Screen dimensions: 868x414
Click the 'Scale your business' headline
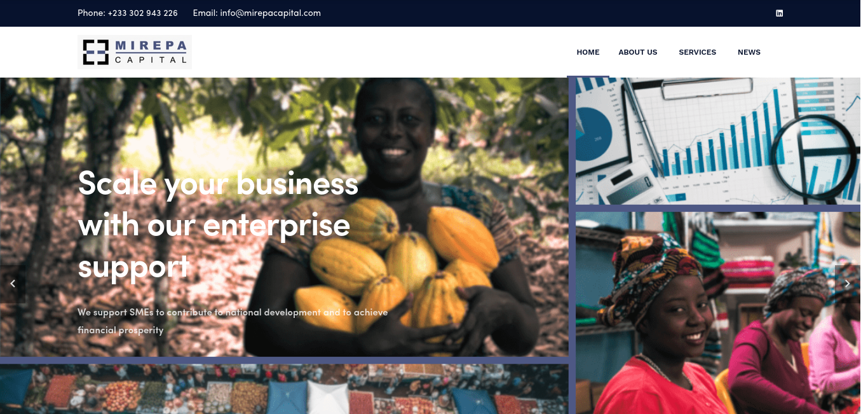pyautogui.click(x=218, y=224)
